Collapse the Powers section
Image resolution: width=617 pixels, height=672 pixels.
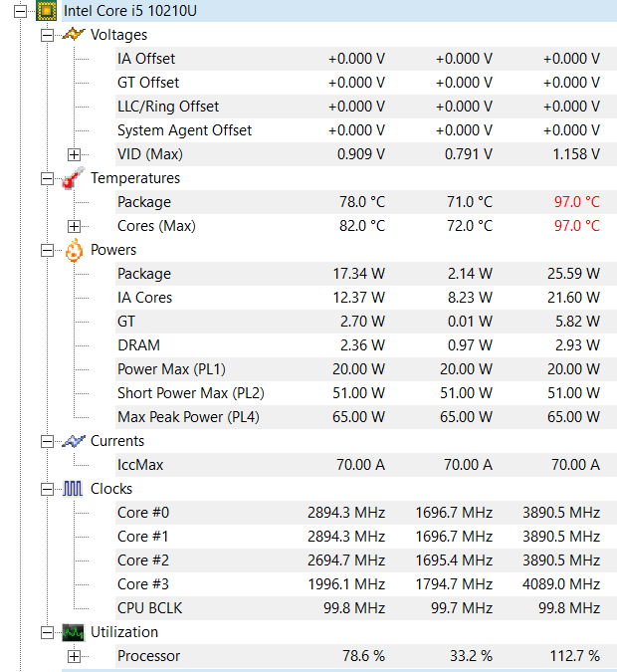pyautogui.click(x=47, y=250)
